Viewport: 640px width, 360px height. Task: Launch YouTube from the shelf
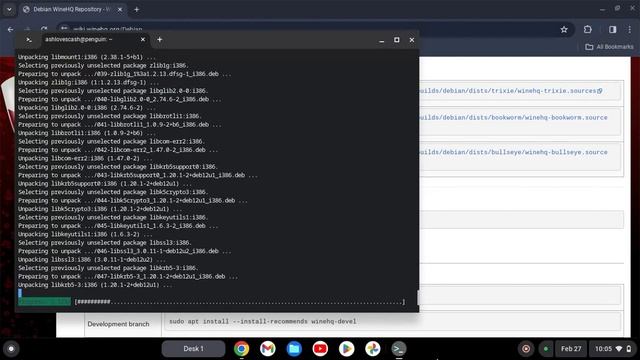pyautogui.click(x=320, y=349)
